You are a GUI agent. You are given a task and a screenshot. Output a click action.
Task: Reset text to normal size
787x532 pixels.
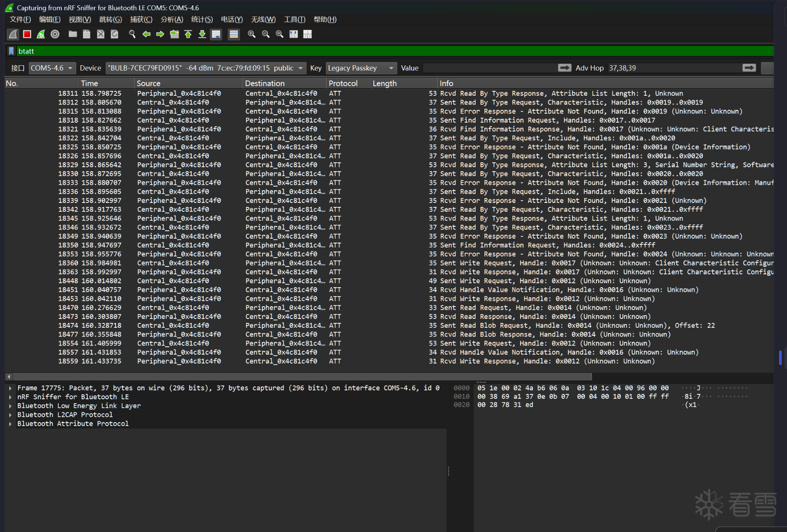(x=280, y=34)
